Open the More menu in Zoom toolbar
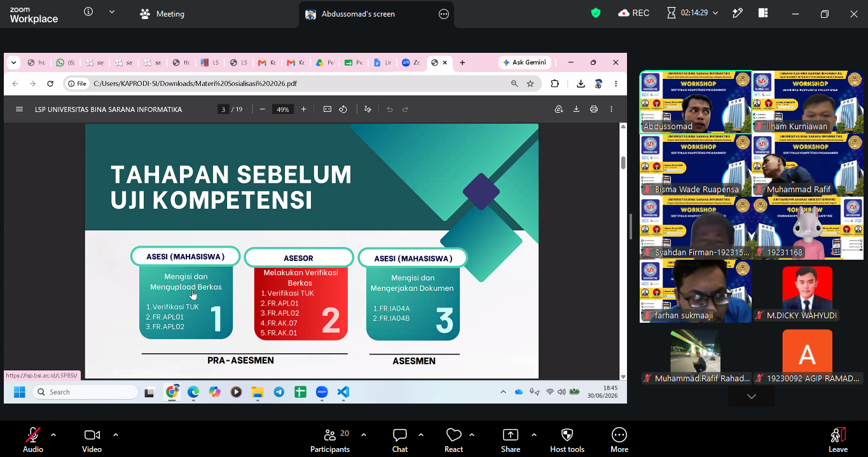 [x=619, y=439]
